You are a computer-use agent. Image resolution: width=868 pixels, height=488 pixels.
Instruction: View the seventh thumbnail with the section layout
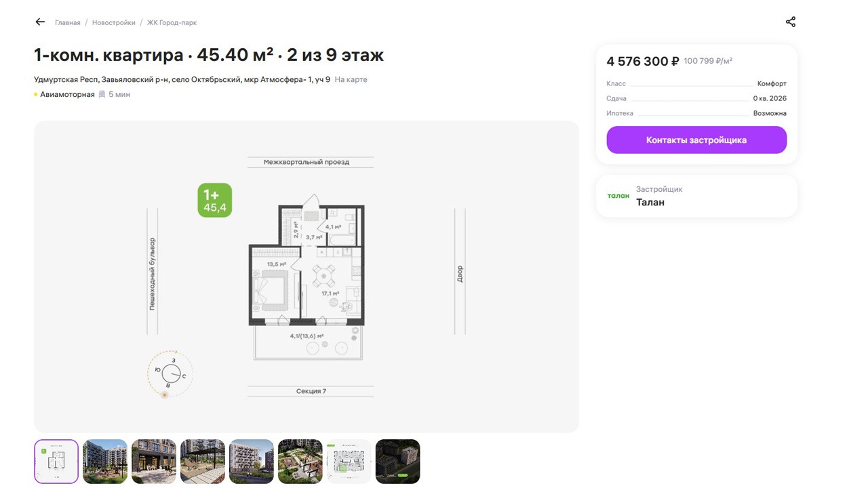pyautogui.click(x=349, y=462)
